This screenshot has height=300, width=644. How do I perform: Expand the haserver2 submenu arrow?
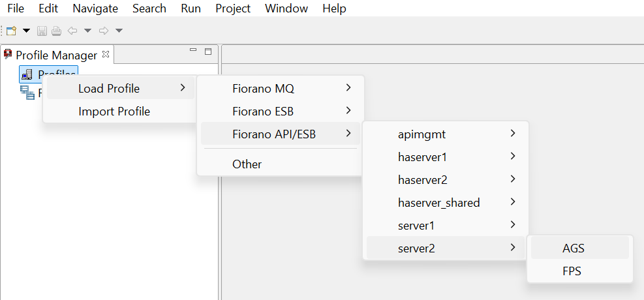[x=513, y=179]
